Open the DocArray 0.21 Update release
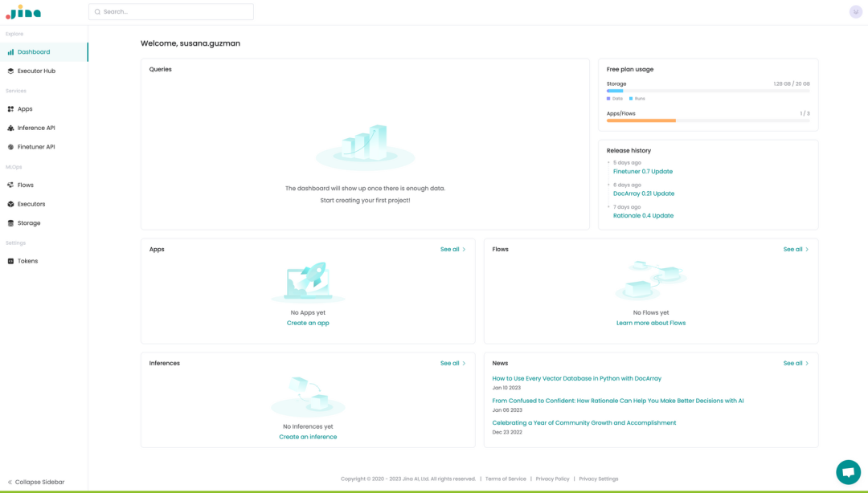The image size is (868, 493). click(x=644, y=194)
